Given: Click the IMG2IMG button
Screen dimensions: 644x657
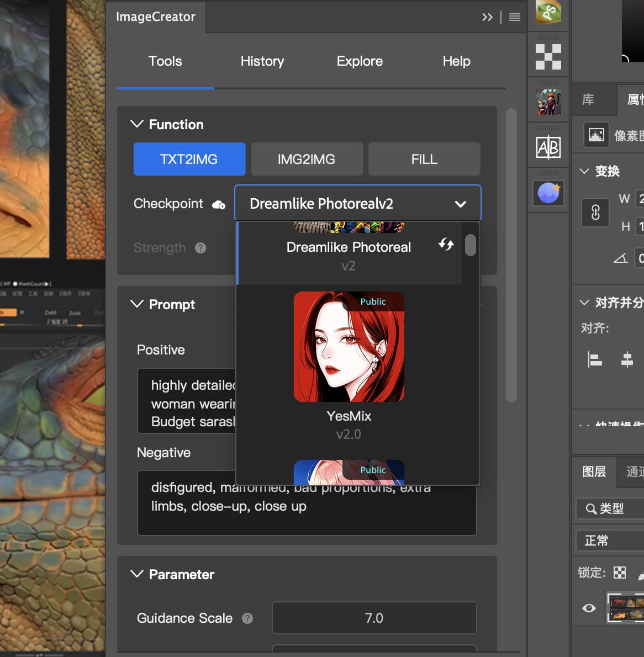Looking at the screenshot, I should pos(307,159).
